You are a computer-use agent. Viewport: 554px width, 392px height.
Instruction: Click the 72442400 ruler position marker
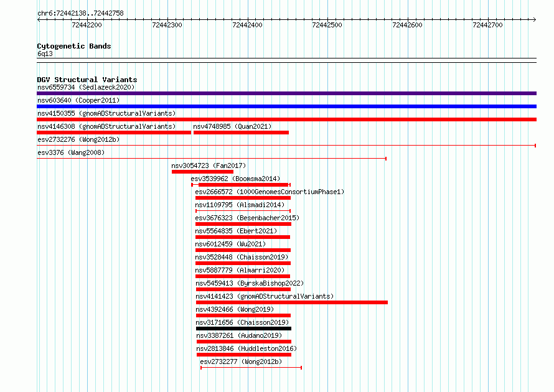tap(247, 25)
